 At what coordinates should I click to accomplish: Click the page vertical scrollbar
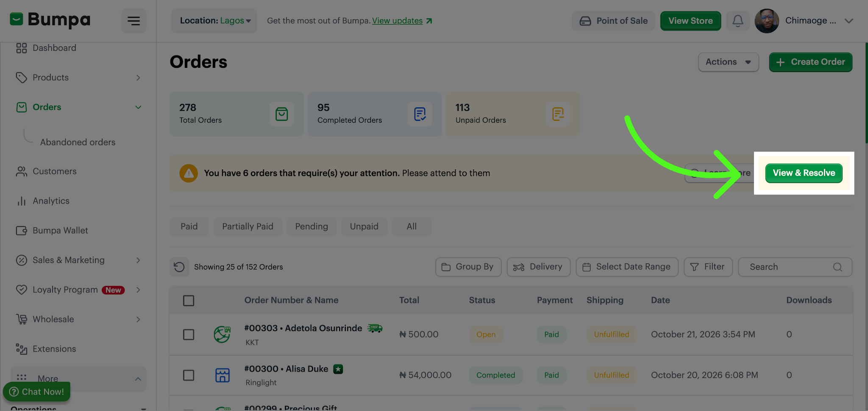tap(866, 93)
